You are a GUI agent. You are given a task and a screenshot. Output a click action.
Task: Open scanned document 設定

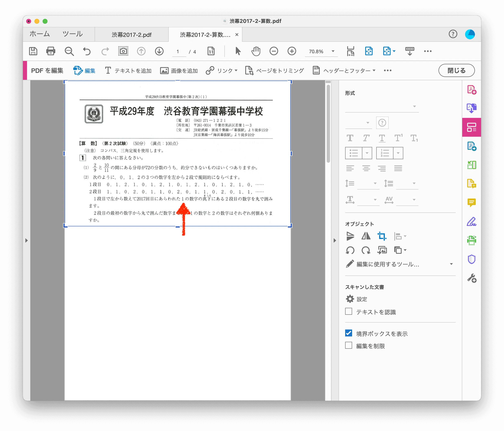[x=357, y=299]
